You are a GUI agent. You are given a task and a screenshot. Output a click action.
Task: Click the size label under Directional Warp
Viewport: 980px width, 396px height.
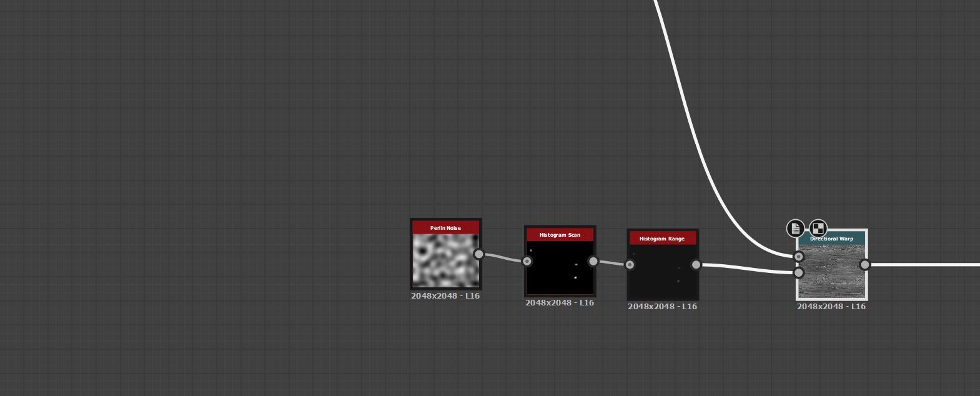(x=831, y=306)
